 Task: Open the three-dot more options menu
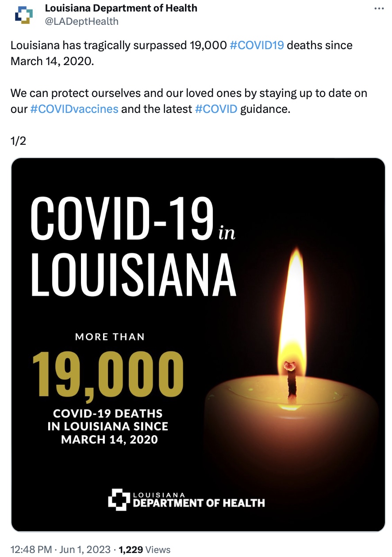coord(379,8)
